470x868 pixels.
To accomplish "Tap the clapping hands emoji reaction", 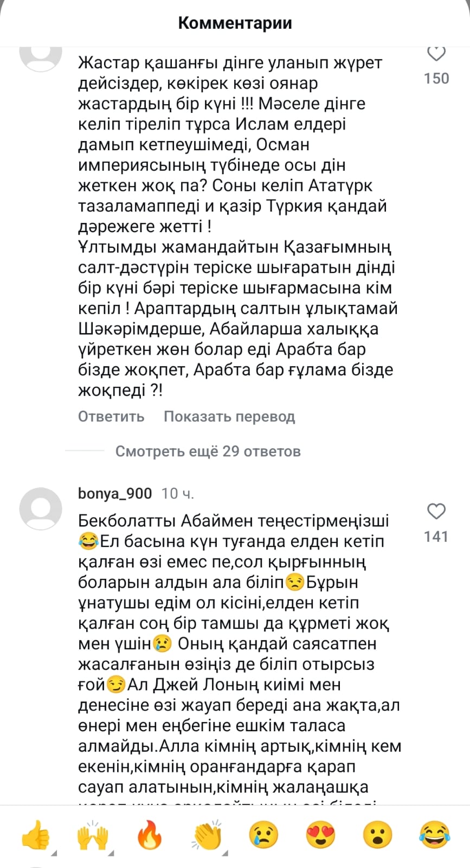I will [207, 835].
